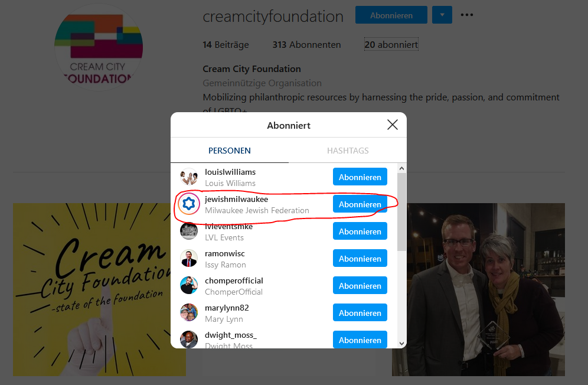
Task: Follow jewishmilwaukee via Abonnieren button
Action: click(360, 204)
